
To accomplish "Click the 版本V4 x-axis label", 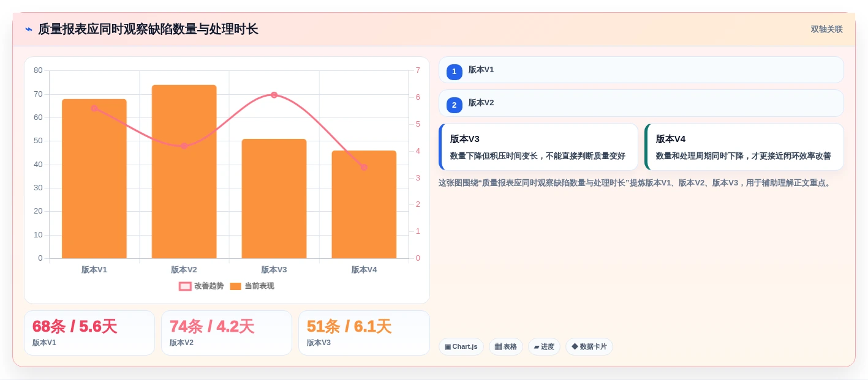I will (x=364, y=270).
